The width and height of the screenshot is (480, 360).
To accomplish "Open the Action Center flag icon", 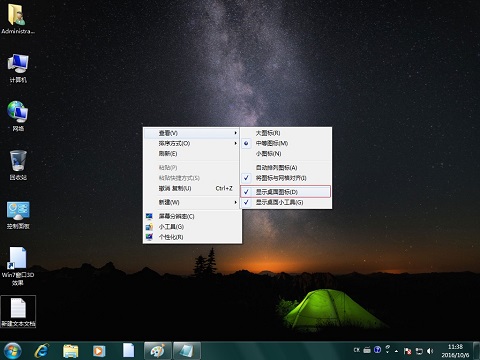I will tap(407, 351).
